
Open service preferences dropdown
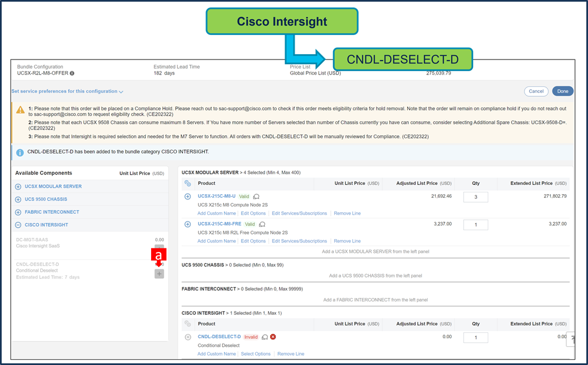(x=67, y=92)
